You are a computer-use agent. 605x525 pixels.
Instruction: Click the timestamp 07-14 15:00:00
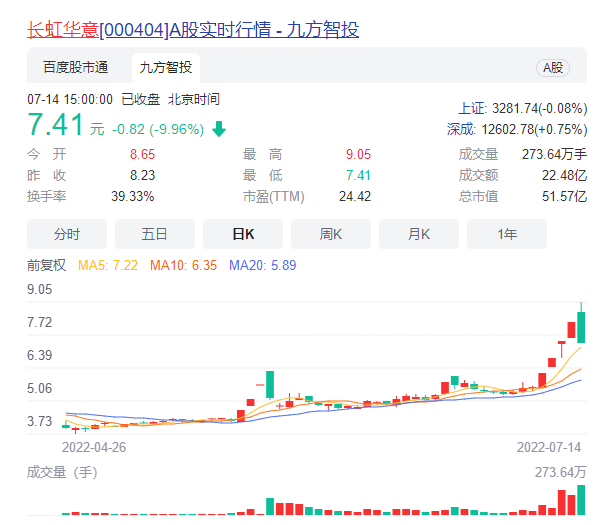70,100
